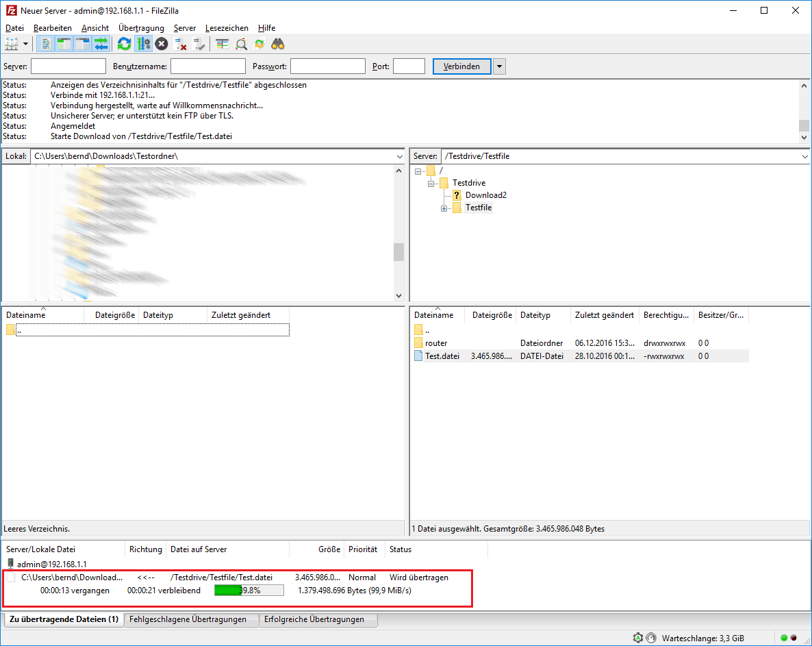Click the red activity LED indicator
The width and height of the screenshot is (812, 646).
click(794, 638)
